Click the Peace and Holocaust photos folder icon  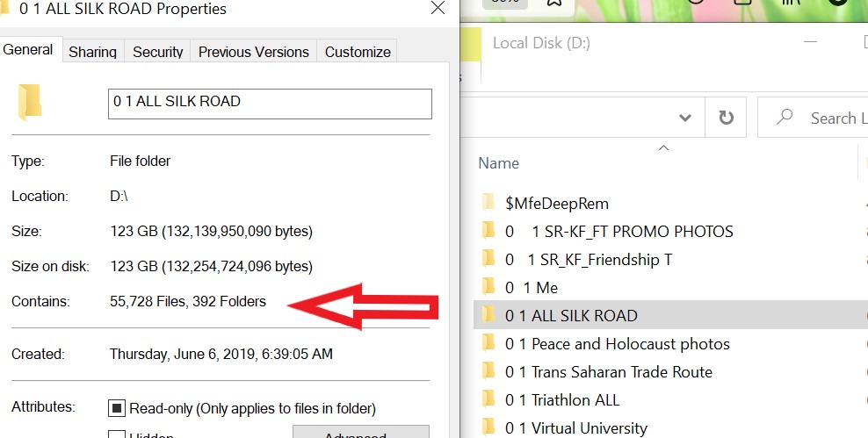488,343
